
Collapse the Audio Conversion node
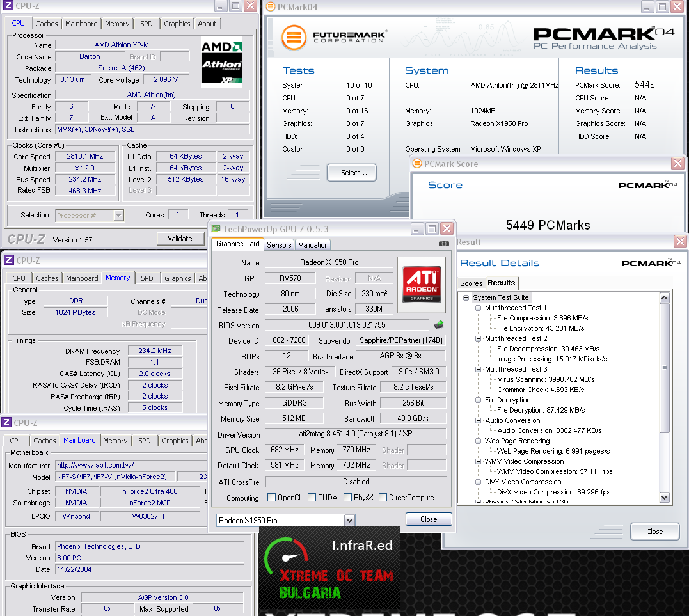tap(478, 420)
